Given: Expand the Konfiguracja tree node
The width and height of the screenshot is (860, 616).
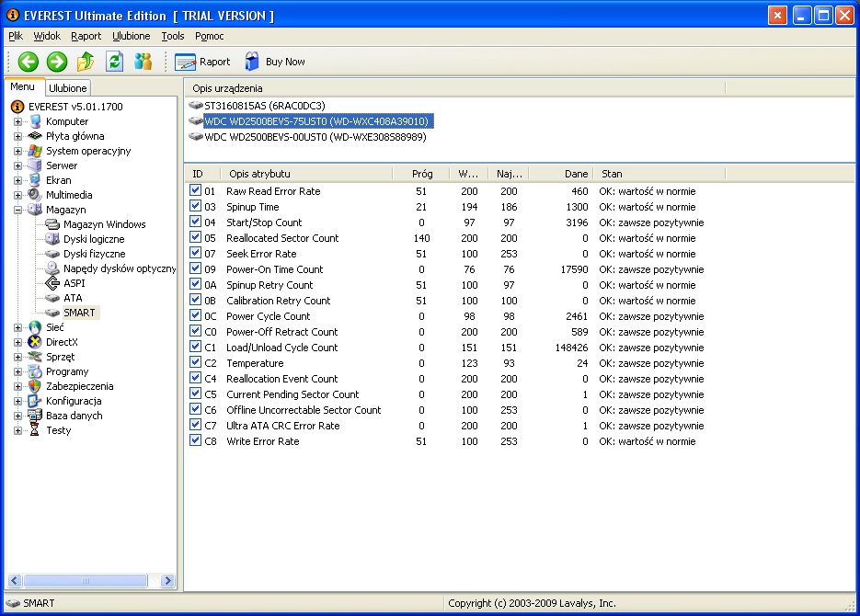Looking at the screenshot, I should pos(17,401).
